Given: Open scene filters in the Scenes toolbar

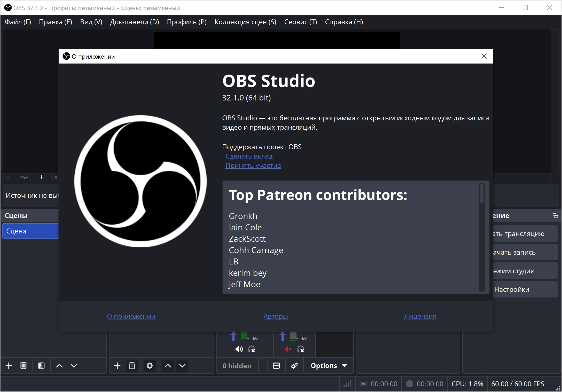Looking at the screenshot, I should (x=41, y=366).
